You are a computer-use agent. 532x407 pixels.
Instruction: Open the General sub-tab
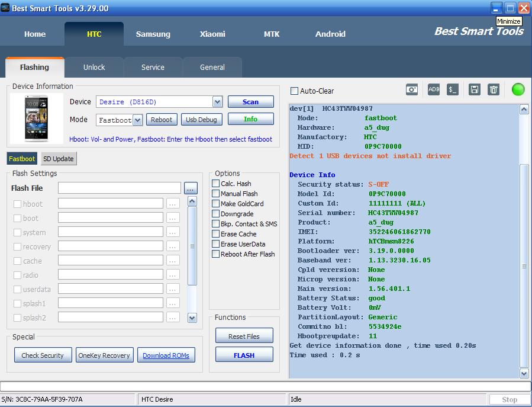click(x=212, y=68)
